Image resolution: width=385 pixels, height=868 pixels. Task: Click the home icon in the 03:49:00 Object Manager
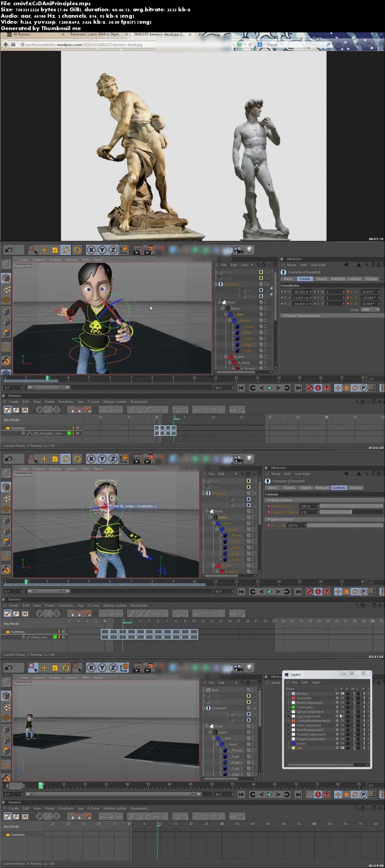click(x=249, y=682)
